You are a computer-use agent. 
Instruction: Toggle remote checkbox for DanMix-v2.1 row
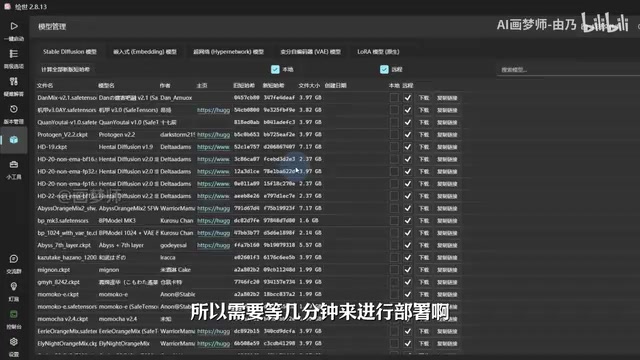407,98
